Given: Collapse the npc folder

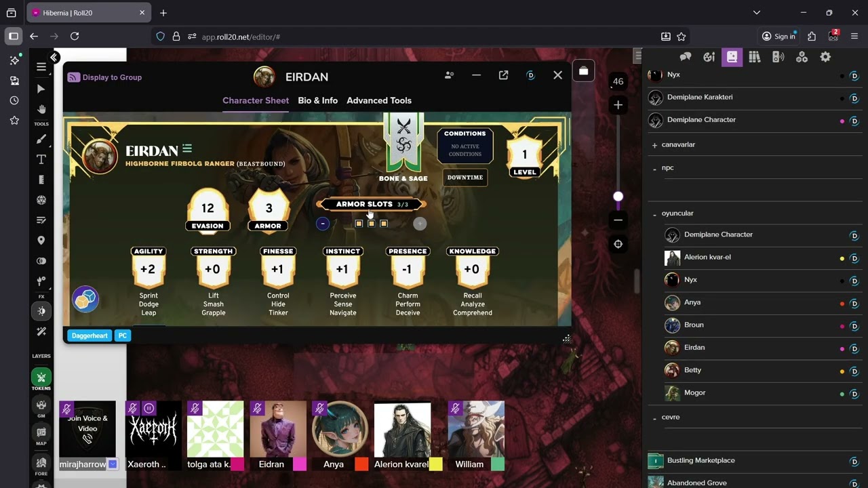Looking at the screenshot, I should (x=654, y=168).
